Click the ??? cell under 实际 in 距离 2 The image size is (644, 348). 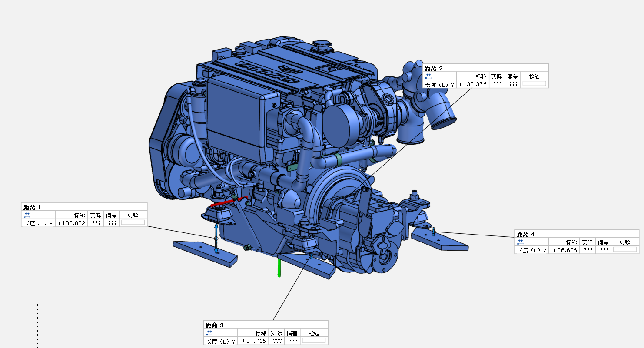pos(498,84)
